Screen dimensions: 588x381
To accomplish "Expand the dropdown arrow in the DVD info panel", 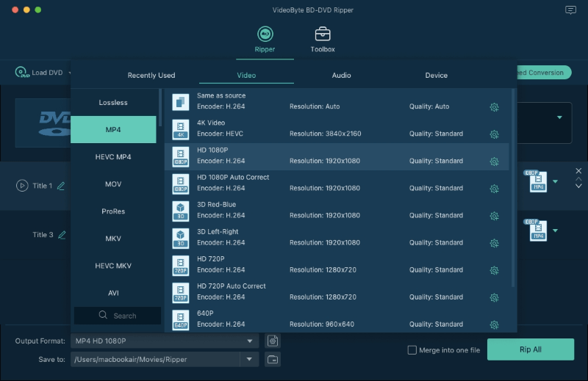I will [559, 117].
